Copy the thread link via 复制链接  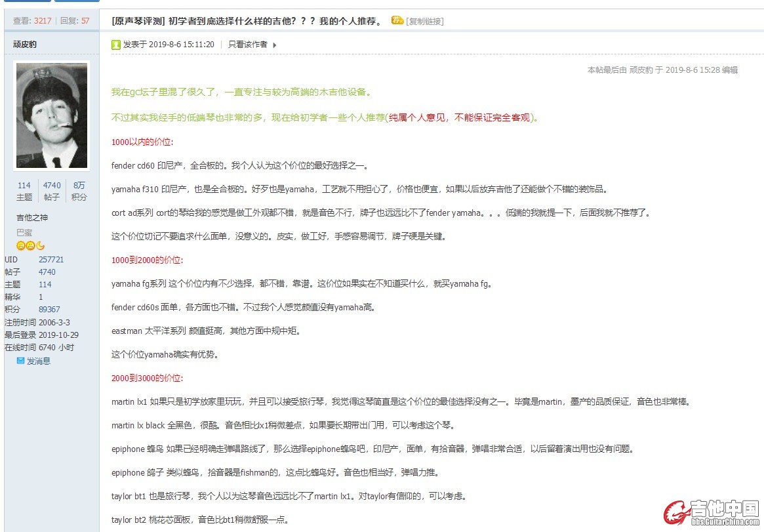(x=425, y=21)
